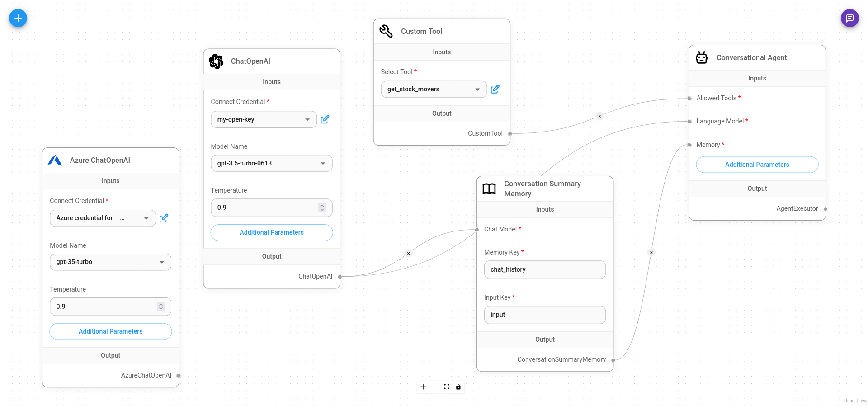Screen dimensions: 868x406
Task: Edit get_stock_movers tool via pencil icon
Action: 495,90
